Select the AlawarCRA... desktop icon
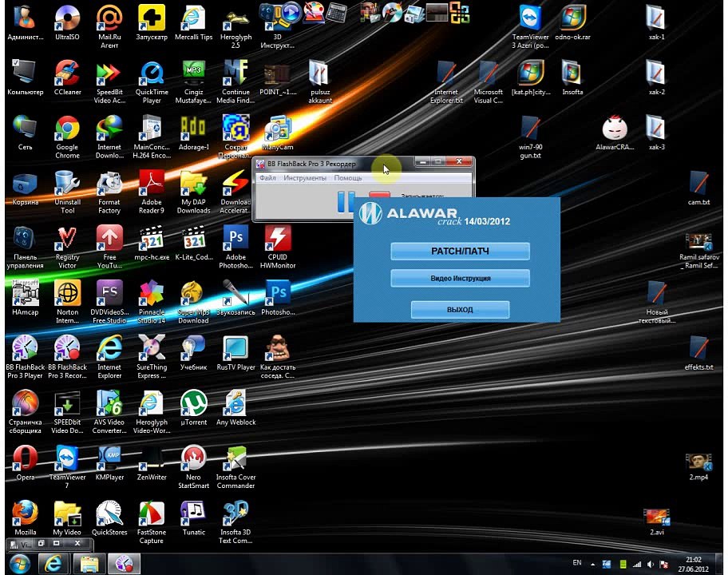728x575 pixels. [615, 133]
